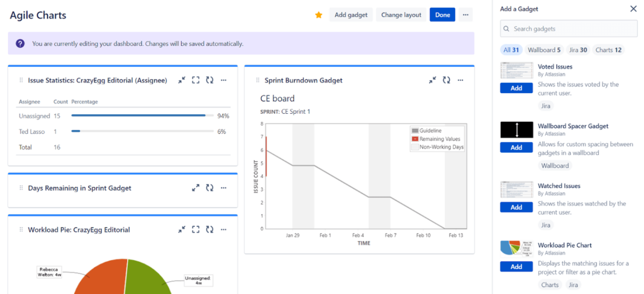This screenshot has height=294, width=644.
Task: Open Days Remaining in Sprint ellipsis menu
Action: pyautogui.click(x=223, y=188)
